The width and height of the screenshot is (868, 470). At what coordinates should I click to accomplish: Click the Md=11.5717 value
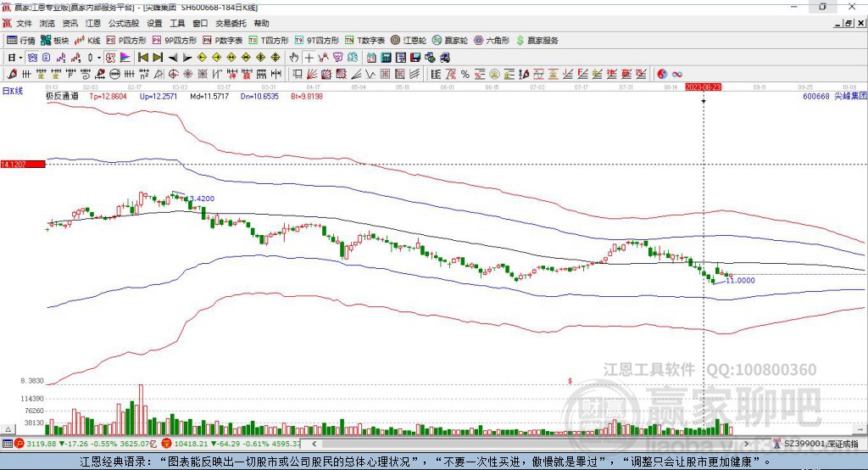tap(209, 96)
